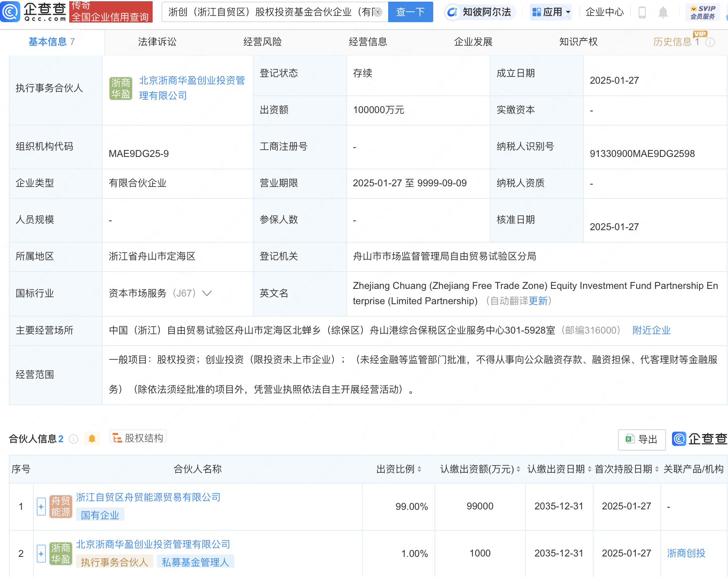Screen dimensions: 728x577
Task: Expand the 应用 dropdown menu
Action: click(551, 12)
